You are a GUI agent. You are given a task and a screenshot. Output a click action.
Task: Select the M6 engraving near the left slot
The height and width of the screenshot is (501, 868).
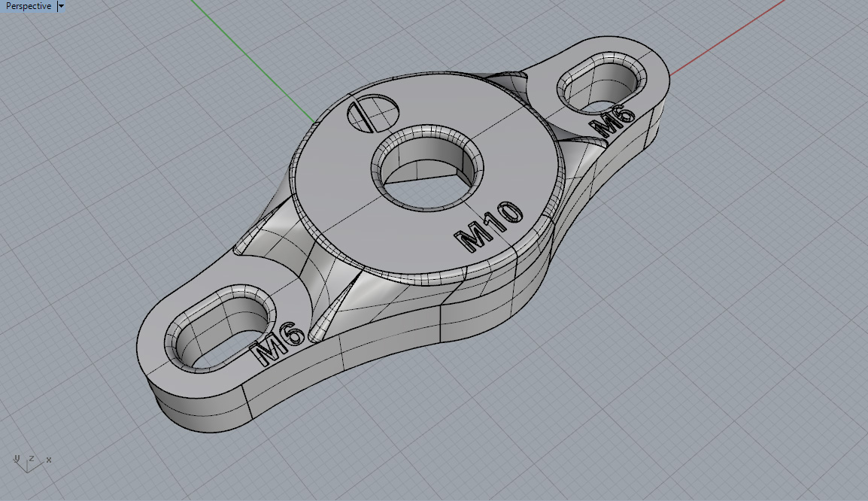coord(279,344)
